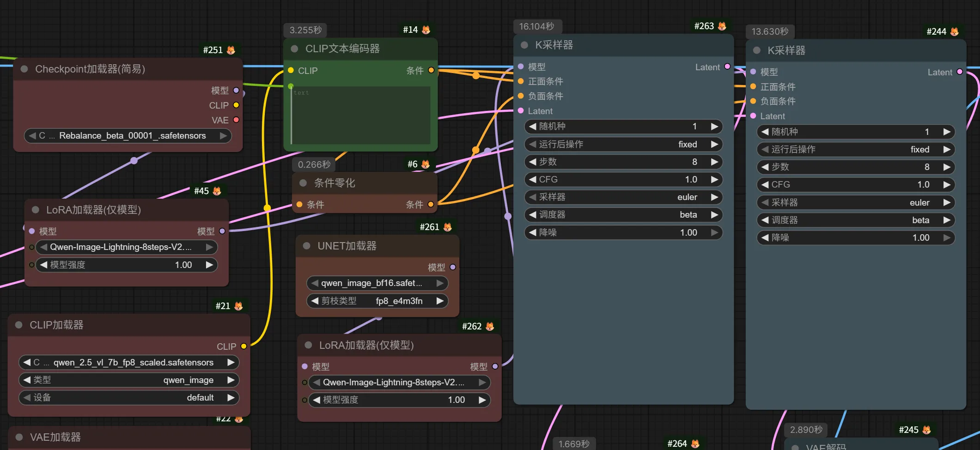Click the fox badge icon on node #14

click(x=426, y=30)
